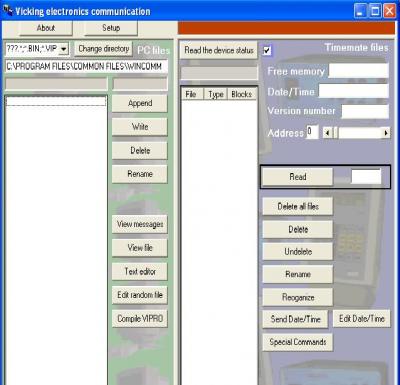Open the file filter dropdown *.BIN,*.VIP
Image resolution: width=400 pixels, height=385 pixels.
click(63, 49)
